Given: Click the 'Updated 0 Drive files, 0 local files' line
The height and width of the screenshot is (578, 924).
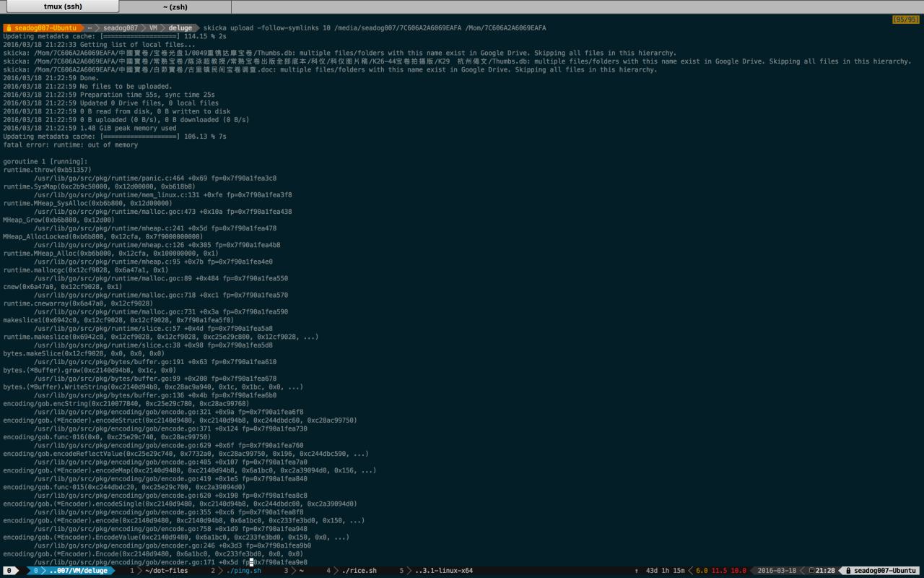Looking at the screenshot, I should pyautogui.click(x=110, y=103).
